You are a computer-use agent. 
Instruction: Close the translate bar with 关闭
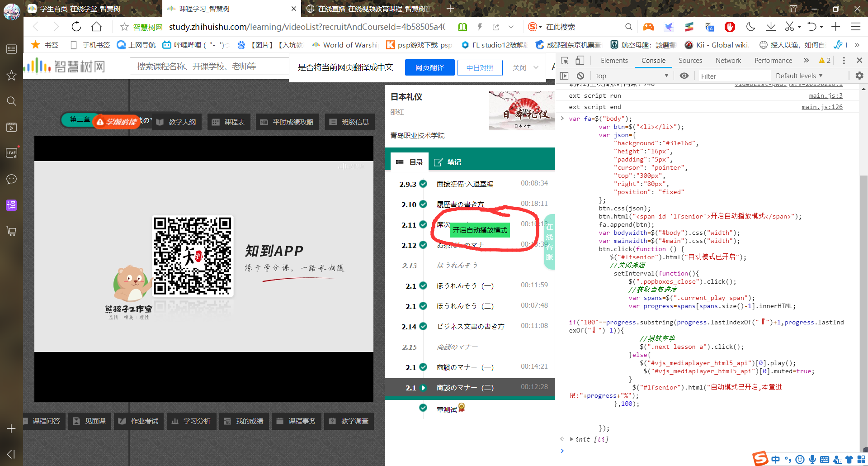pyautogui.click(x=519, y=67)
